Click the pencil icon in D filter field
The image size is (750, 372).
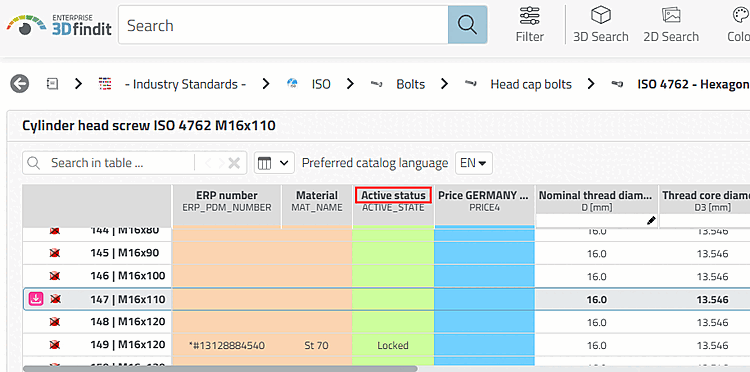point(651,220)
